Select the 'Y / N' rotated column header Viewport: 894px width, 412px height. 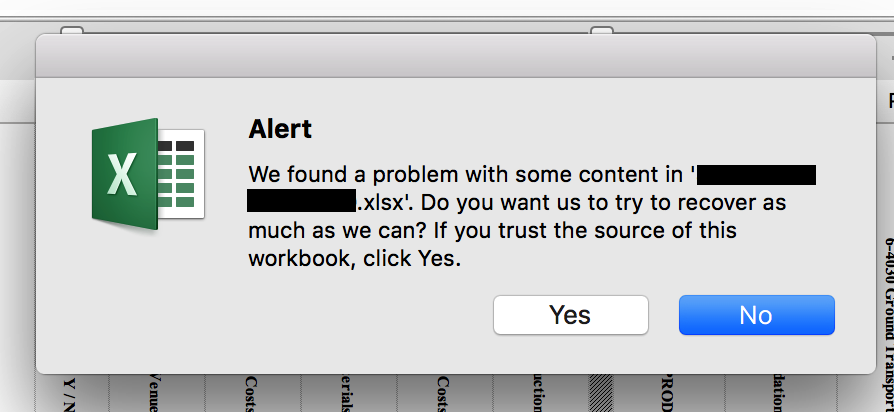click(70, 394)
